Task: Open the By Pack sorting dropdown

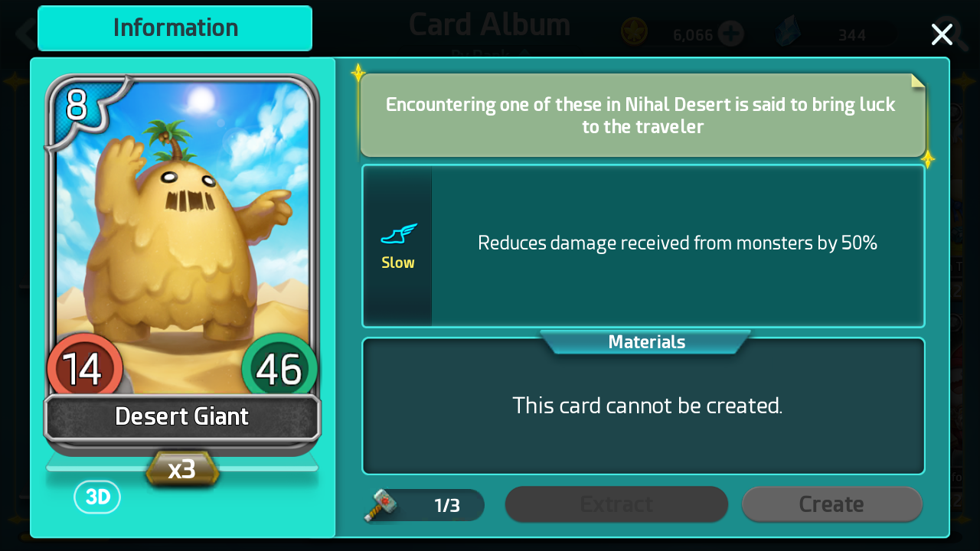Action: pyautogui.click(x=490, y=54)
